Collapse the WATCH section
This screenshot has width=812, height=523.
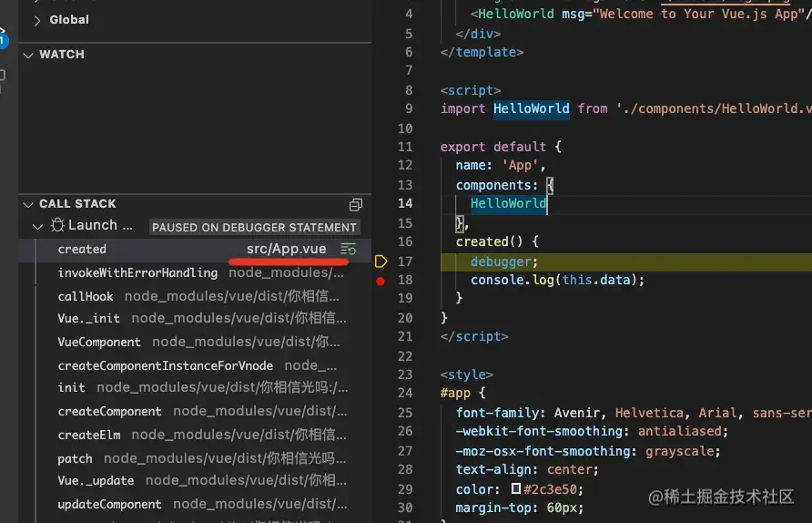[28, 55]
